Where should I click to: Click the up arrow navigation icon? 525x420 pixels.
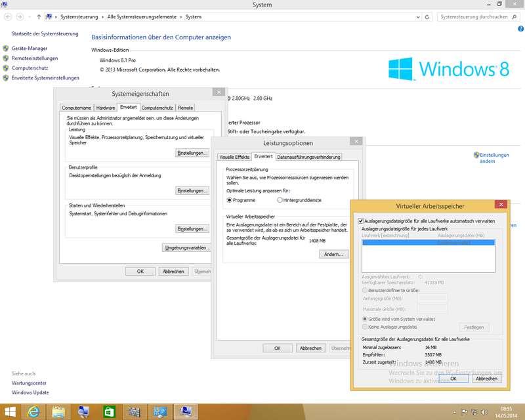37,16
